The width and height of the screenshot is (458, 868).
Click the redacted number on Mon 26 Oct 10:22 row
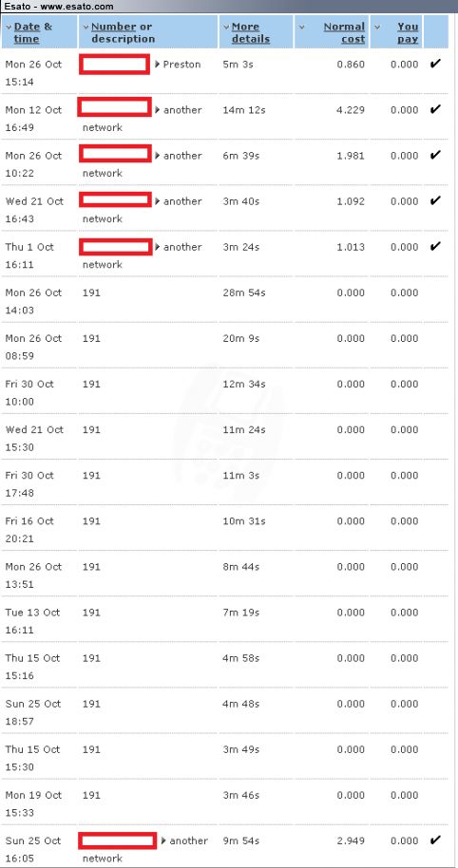click(x=115, y=153)
